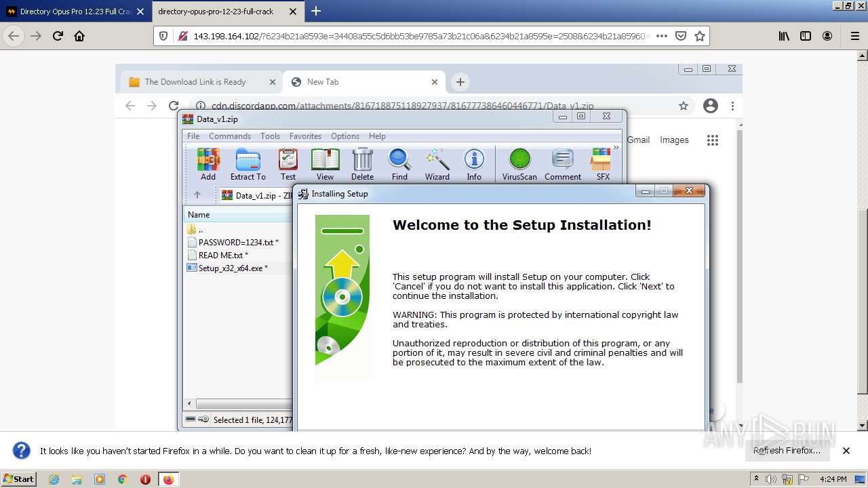Screen dimensions: 868x488
Task: Click the View icon in WinRAR
Action: pyautogui.click(x=325, y=165)
